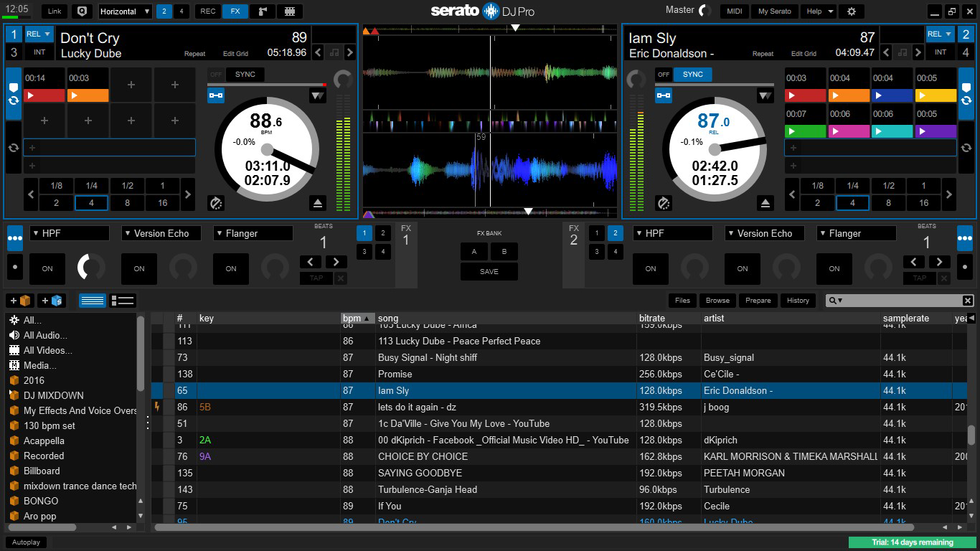Open the sampler panel icon
The height and width of the screenshot is (551, 980).
263,11
